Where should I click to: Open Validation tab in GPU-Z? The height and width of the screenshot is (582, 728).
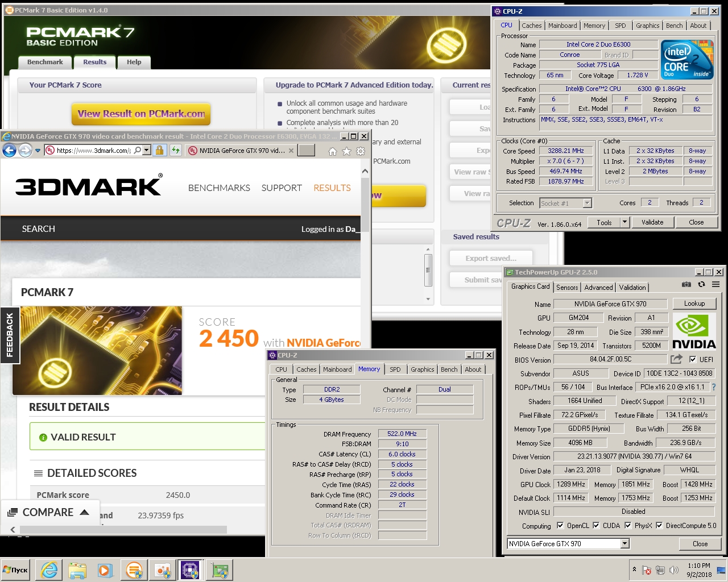[x=632, y=288]
